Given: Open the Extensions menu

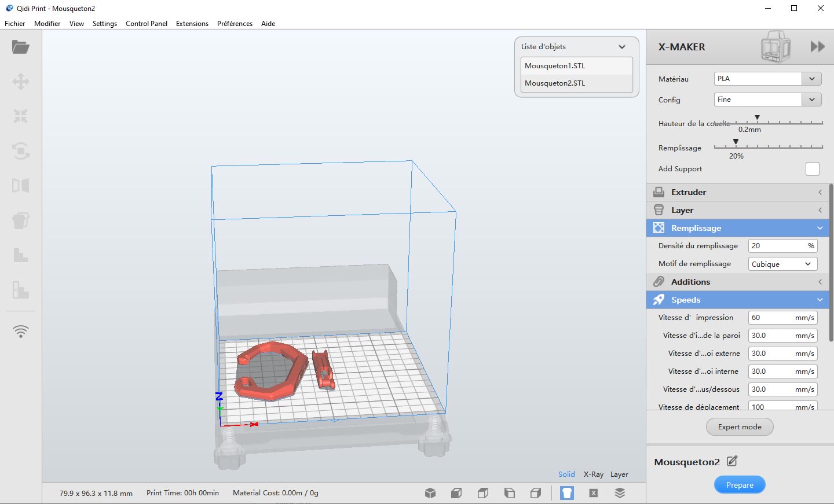Looking at the screenshot, I should click(x=192, y=24).
